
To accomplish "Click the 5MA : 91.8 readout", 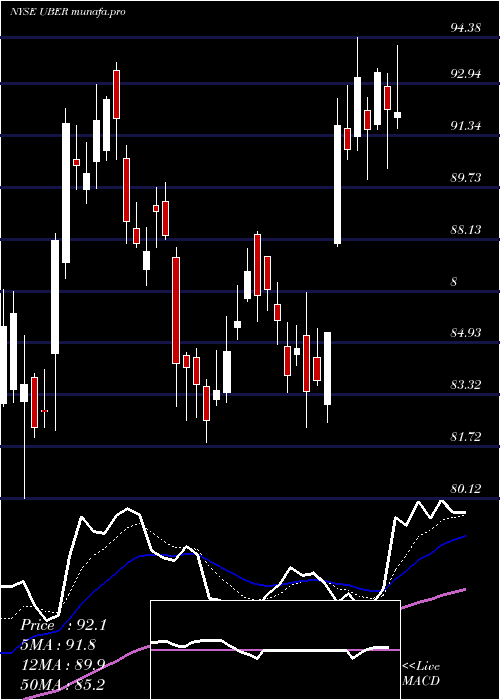I will pos(58,645).
